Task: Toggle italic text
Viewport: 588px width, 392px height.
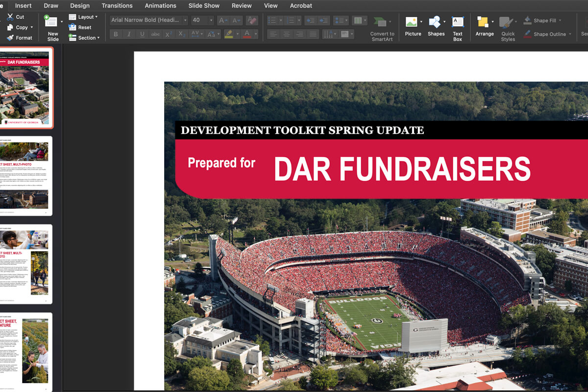Action: pyautogui.click(x=129, y=34)
